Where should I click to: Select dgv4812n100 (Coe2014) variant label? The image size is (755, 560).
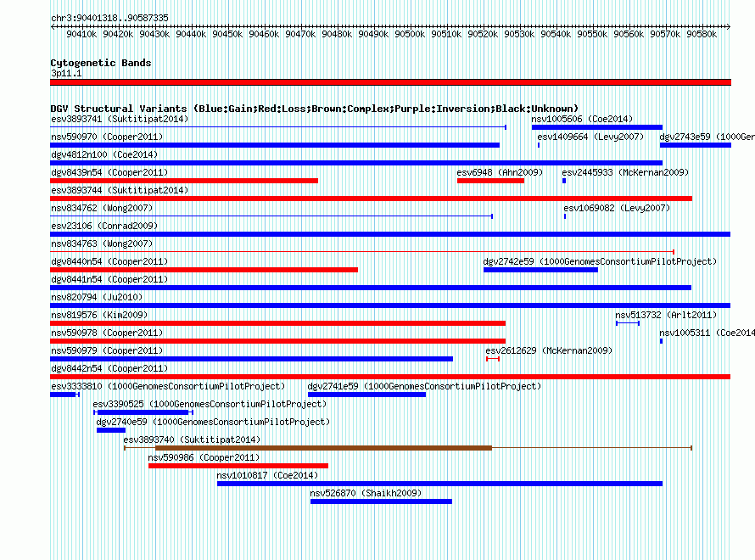click(104, 154)
